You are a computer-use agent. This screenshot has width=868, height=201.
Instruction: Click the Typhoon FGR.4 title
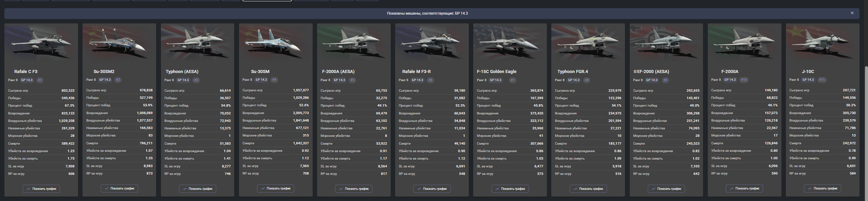click(573, 72)
